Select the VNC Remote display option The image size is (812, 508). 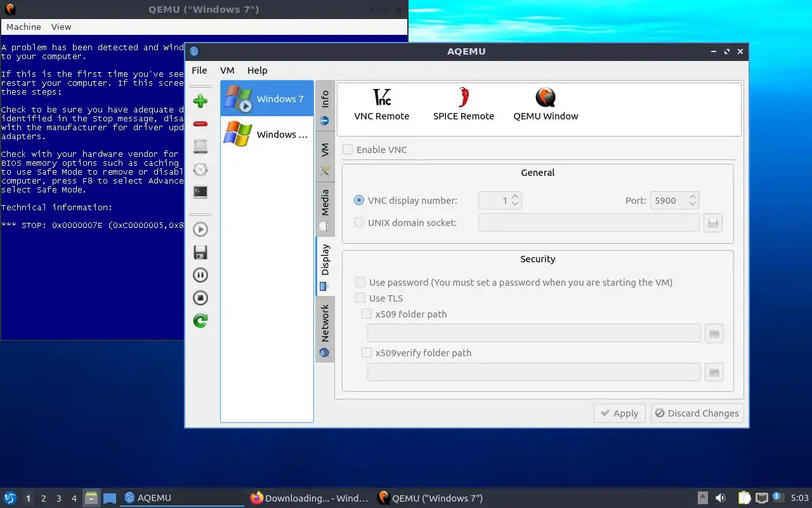point(382,105)
